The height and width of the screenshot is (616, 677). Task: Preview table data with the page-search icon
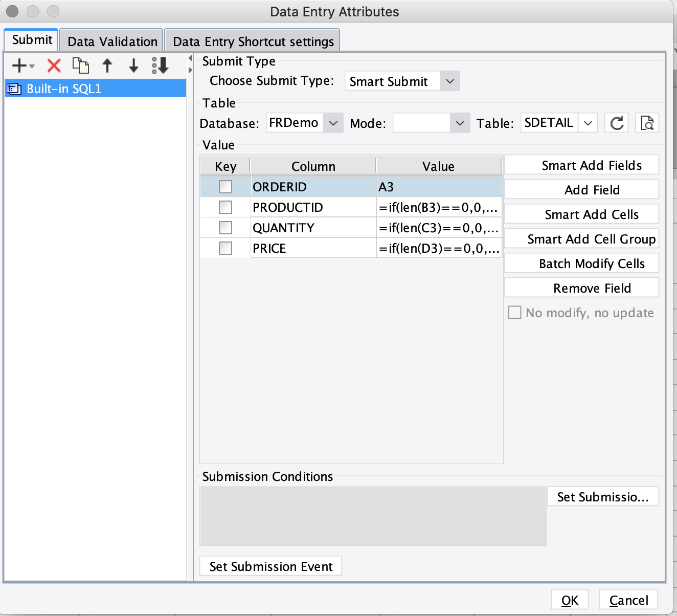tap(647, 122)
